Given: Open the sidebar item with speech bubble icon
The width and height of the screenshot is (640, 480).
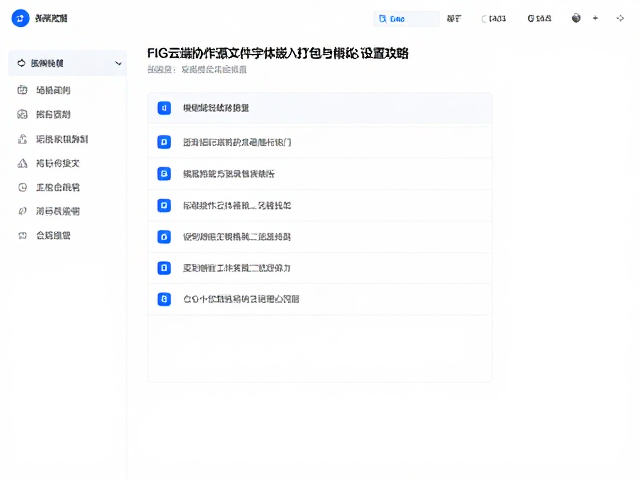Looking at the screenshot, I should coord(44,236).
